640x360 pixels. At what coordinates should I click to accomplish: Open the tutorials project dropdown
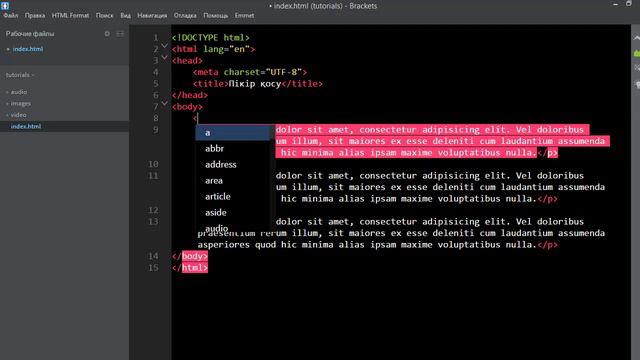tap(20, 75)
